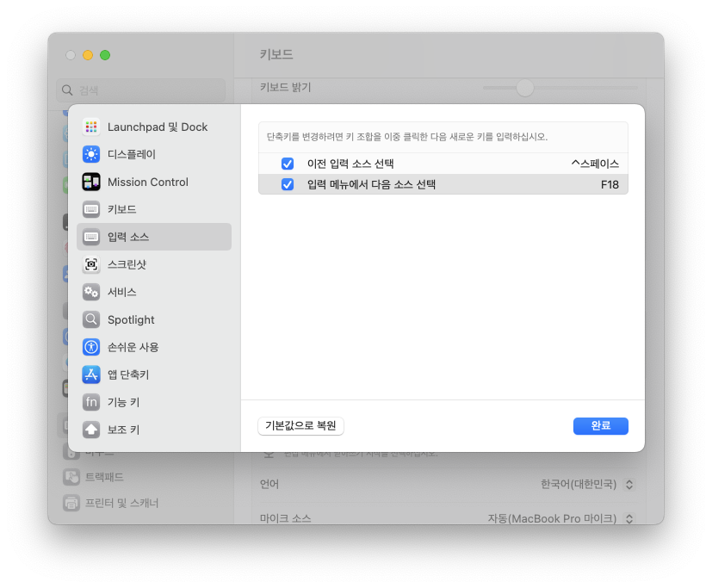Open Launchpad 및 Dock shortcuts category

coord(154,127)
